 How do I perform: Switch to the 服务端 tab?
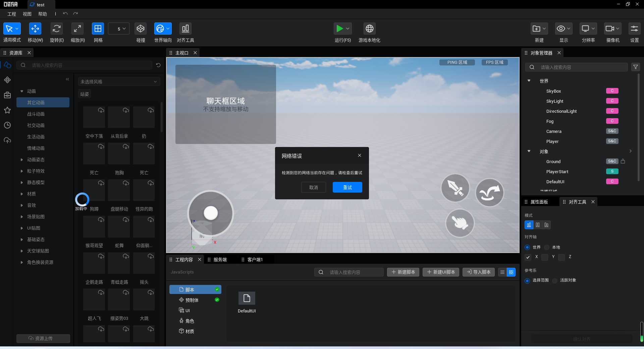click(x=220, y=260)
